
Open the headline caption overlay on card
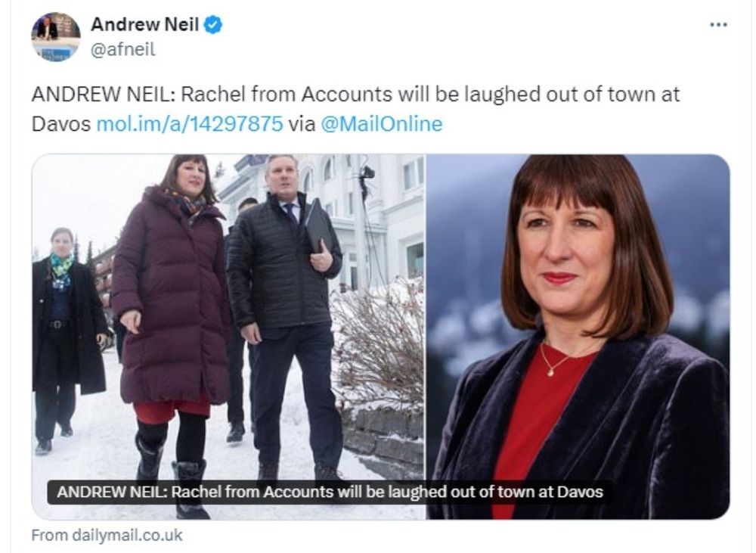pos(330,492)
